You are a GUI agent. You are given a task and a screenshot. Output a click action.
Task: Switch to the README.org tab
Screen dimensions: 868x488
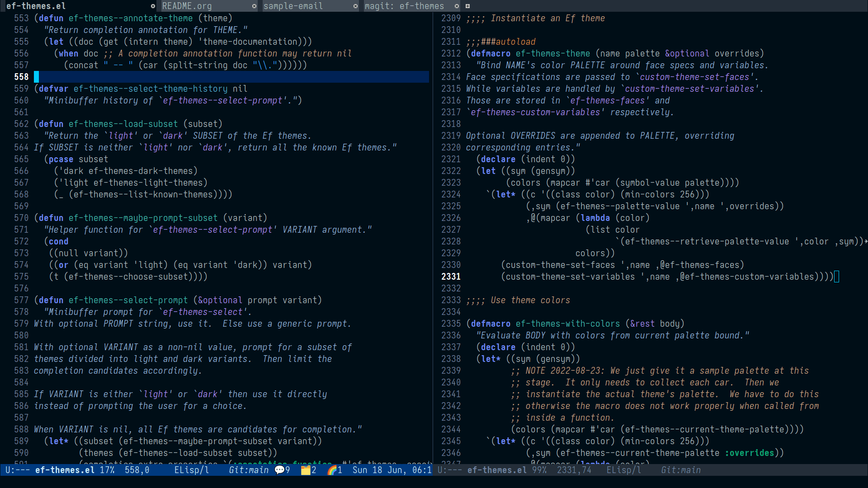pos(187,6)
